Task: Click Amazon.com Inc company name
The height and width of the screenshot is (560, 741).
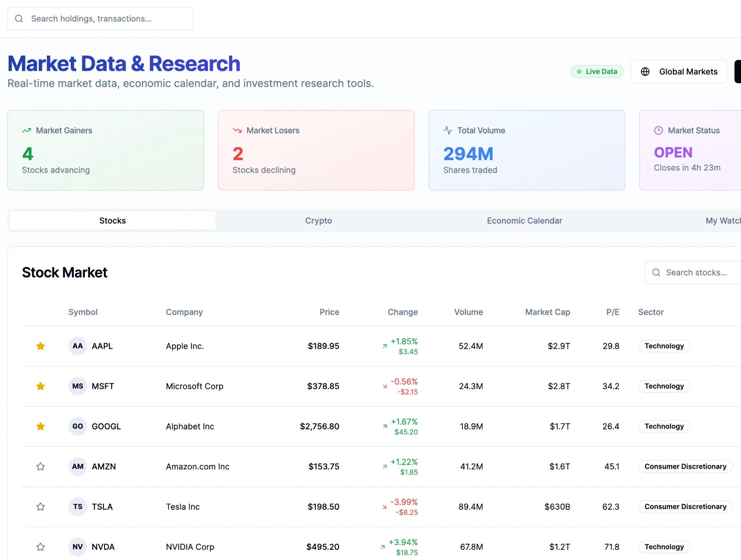Action: [198, 467]
